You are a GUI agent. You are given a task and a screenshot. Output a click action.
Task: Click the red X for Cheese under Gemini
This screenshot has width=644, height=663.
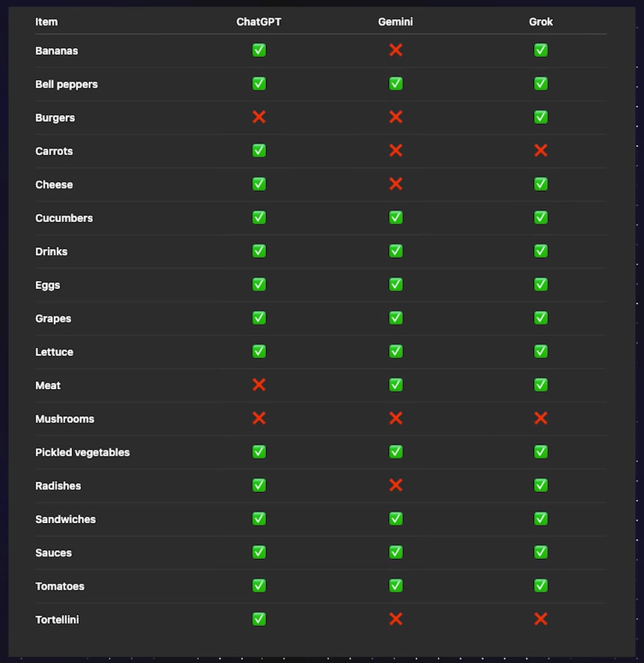coord(396,184)
